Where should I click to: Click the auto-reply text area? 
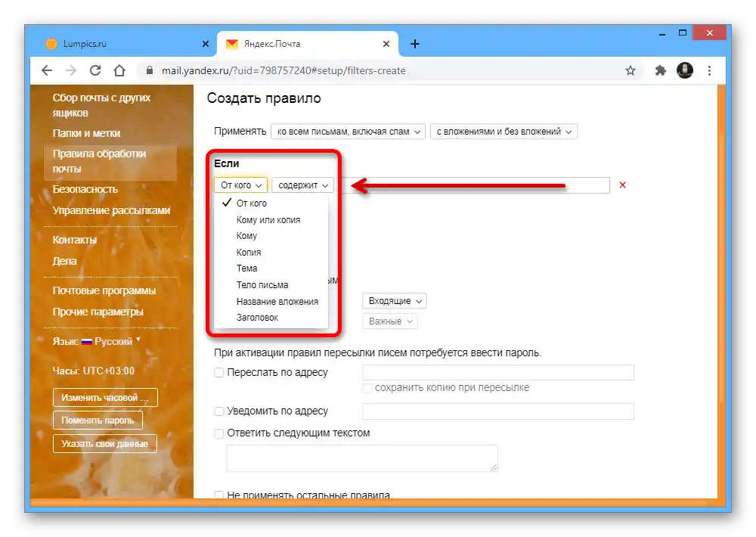[x=362, y=458]
